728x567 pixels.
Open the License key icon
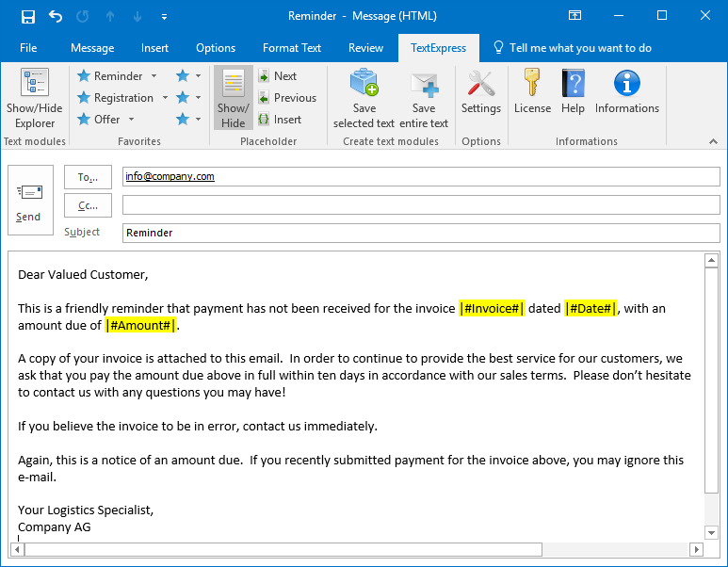coord(532,86)
